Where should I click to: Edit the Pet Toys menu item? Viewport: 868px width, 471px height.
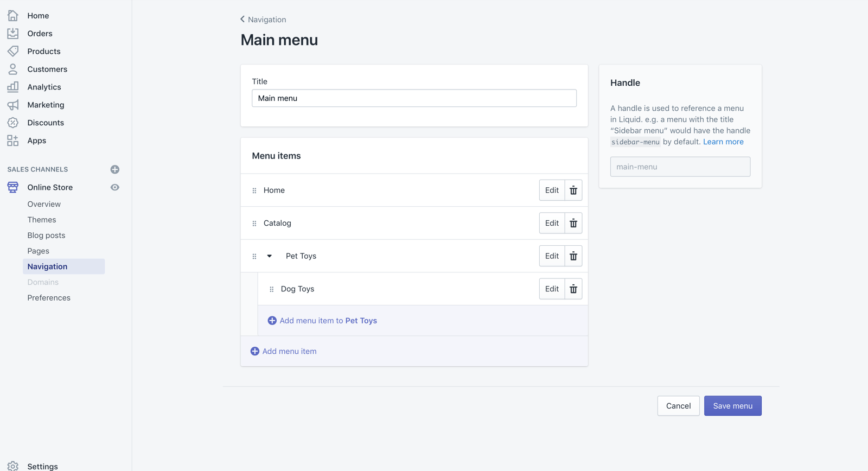[552, 256]
